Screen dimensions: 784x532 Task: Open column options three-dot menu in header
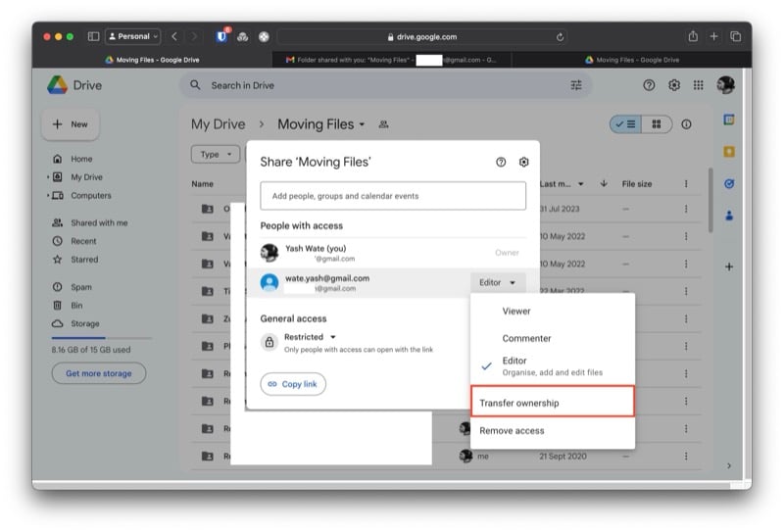point(686,183)
